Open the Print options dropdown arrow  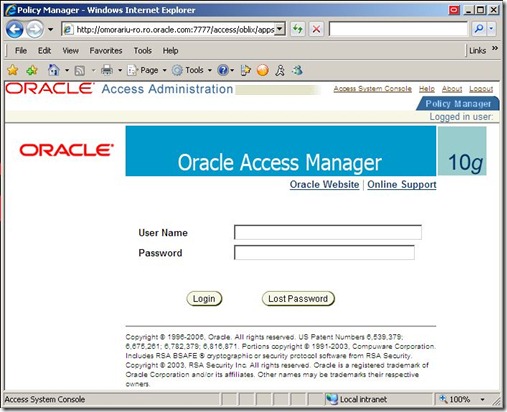(x=120, y=70)
